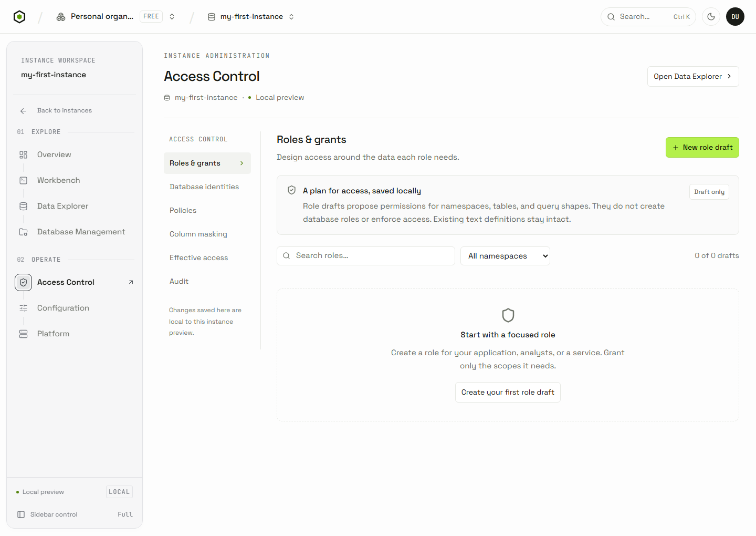
Task: Click the magnifier icon in the roles search
Action: pyautogui.click(x=287, y=256)
